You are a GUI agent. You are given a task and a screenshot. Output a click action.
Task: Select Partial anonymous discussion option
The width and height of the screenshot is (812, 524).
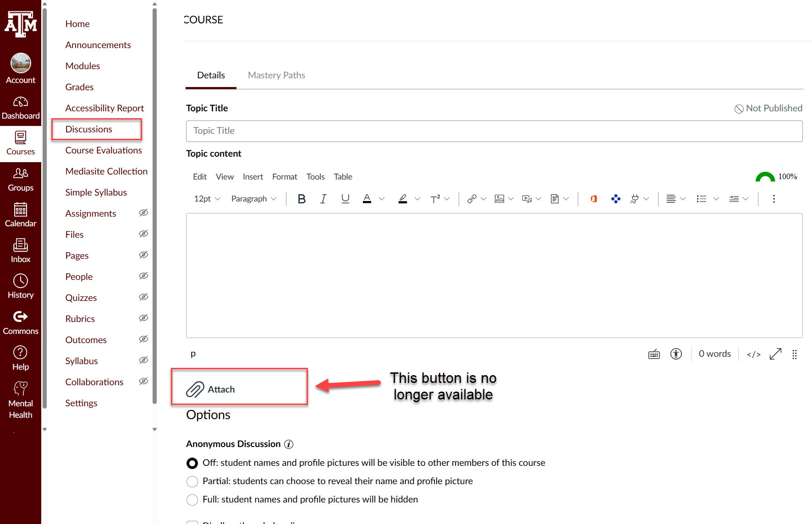[x=192, y=481]
